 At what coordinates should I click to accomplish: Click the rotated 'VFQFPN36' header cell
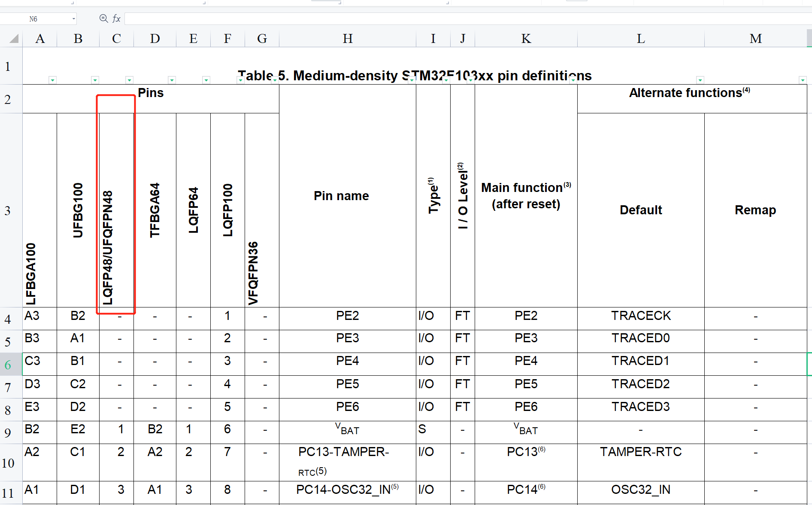tap(262, 210)
